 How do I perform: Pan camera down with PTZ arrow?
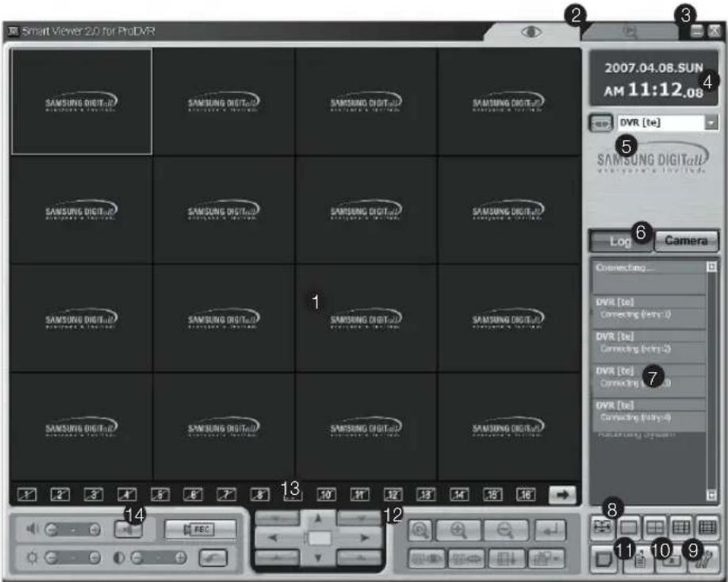coord(318,557)
